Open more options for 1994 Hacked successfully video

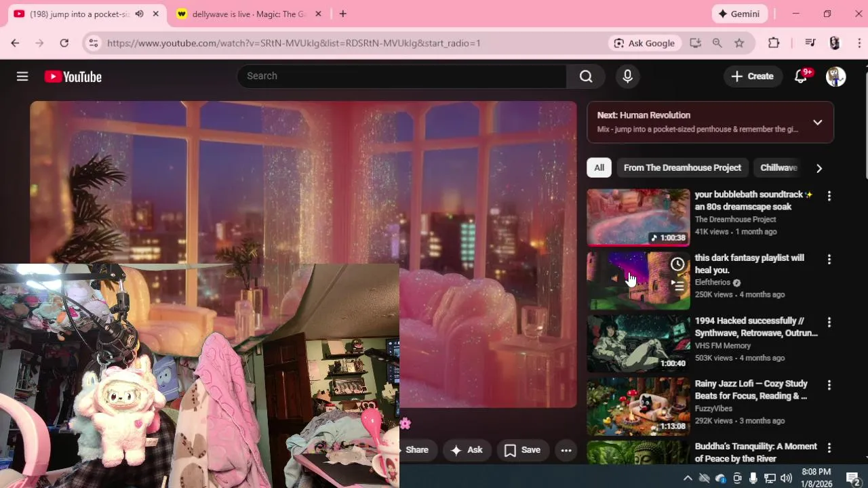829,322
